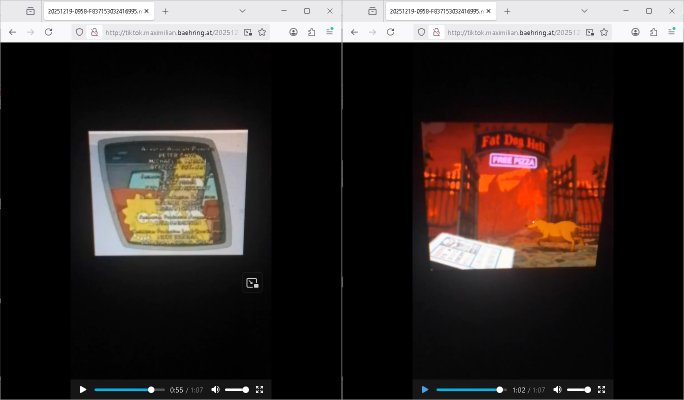This screenshot has height=400, width=684.
Task: Bookmark the page in the left window
Action: coord(262,32)
